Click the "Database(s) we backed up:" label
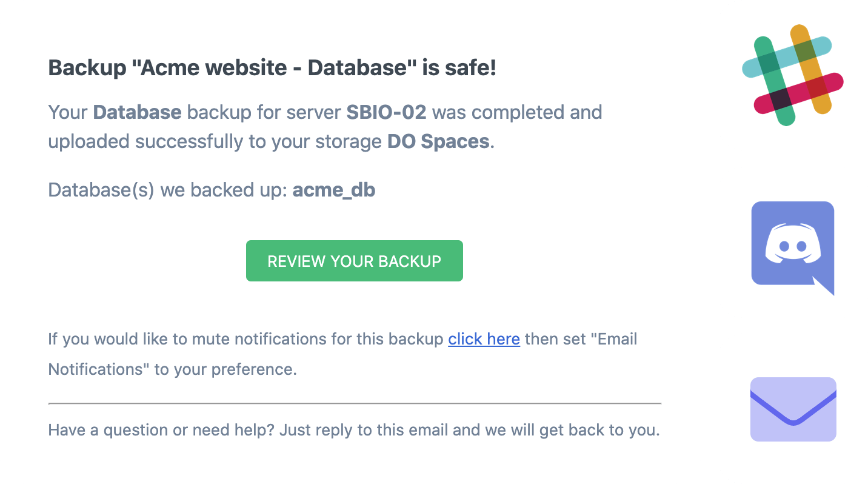 click(167, 190)
